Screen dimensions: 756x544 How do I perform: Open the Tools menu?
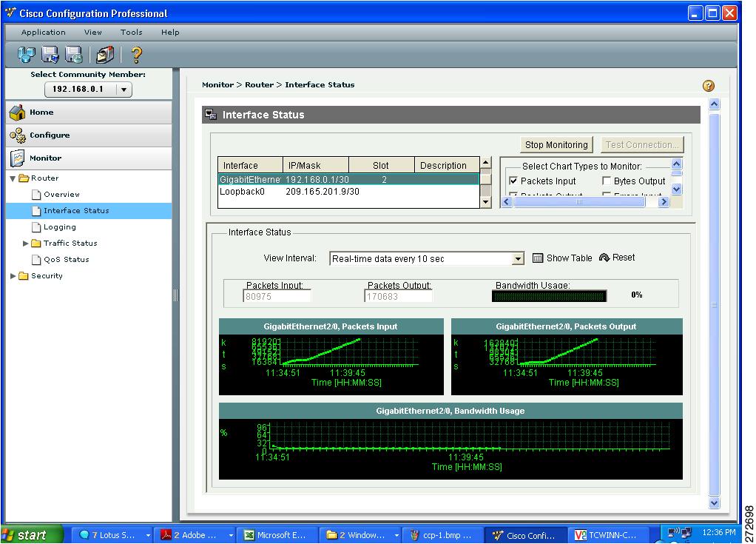pyautogui.click(x=131, y=33)
